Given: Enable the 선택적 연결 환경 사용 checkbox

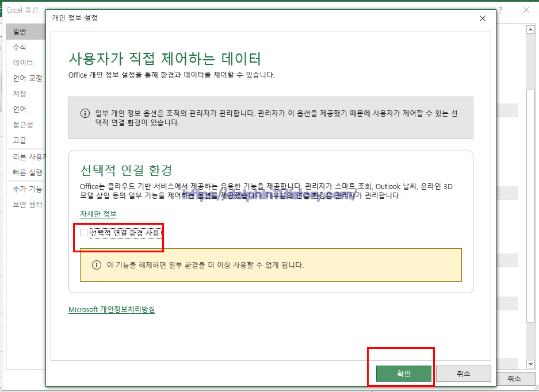Looking at the screenshot, I should pyautogui.click(x=83, y=233).
